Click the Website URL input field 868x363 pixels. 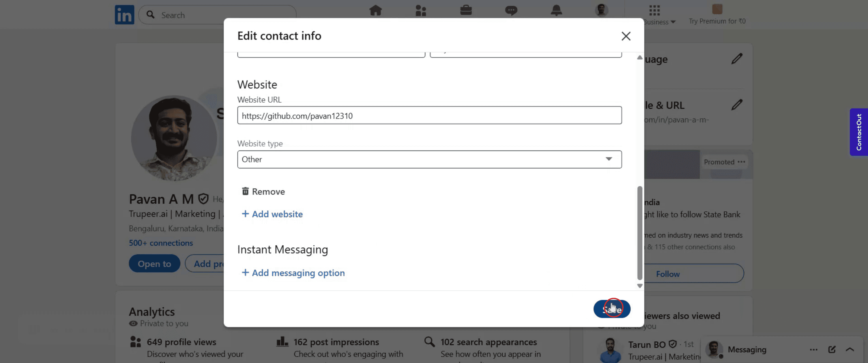429,116
